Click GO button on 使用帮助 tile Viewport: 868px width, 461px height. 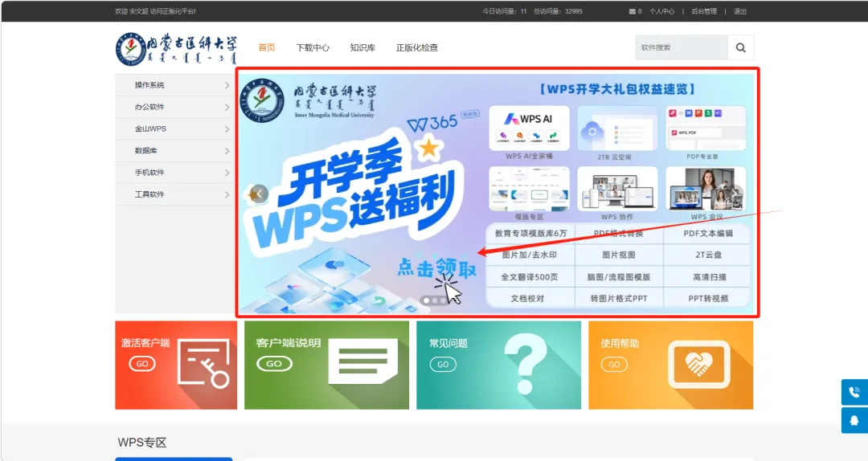pos(615,364)
